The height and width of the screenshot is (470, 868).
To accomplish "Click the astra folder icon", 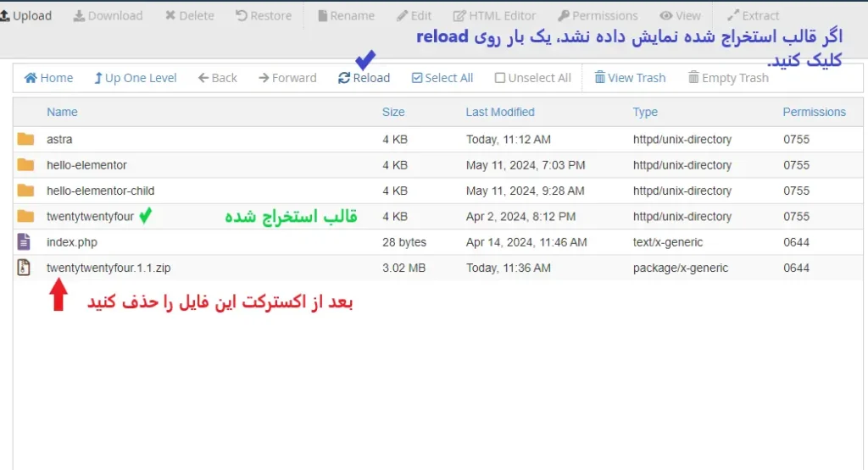I will point(25,139).
